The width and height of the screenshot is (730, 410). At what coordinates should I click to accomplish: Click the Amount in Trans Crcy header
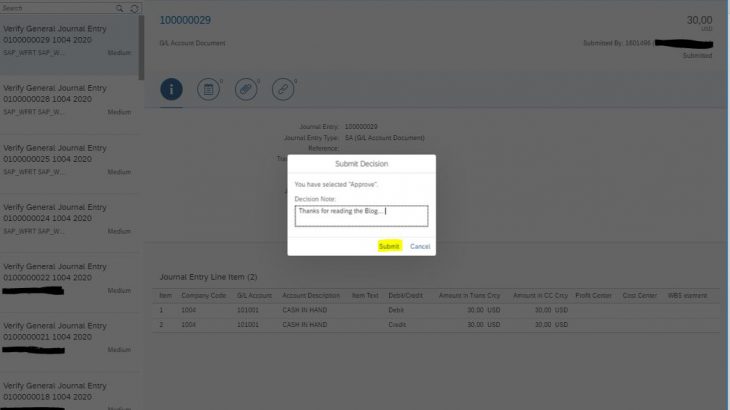click(469, 296)
